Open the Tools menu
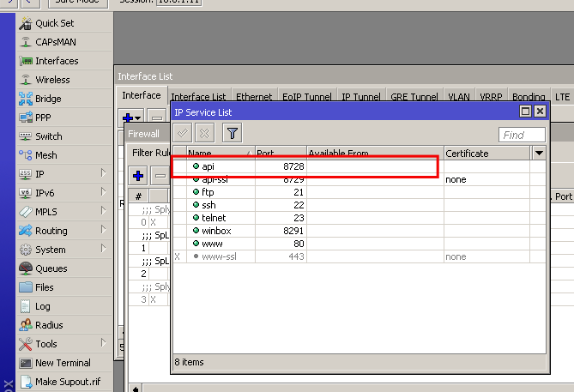This screenshot has height=392, width=574. (x=64, y=344)
